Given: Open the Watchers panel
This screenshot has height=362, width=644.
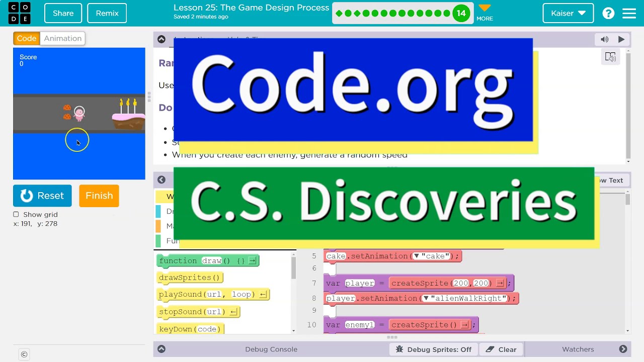Looking at the screenshot, I should click(x=578, y=349).
